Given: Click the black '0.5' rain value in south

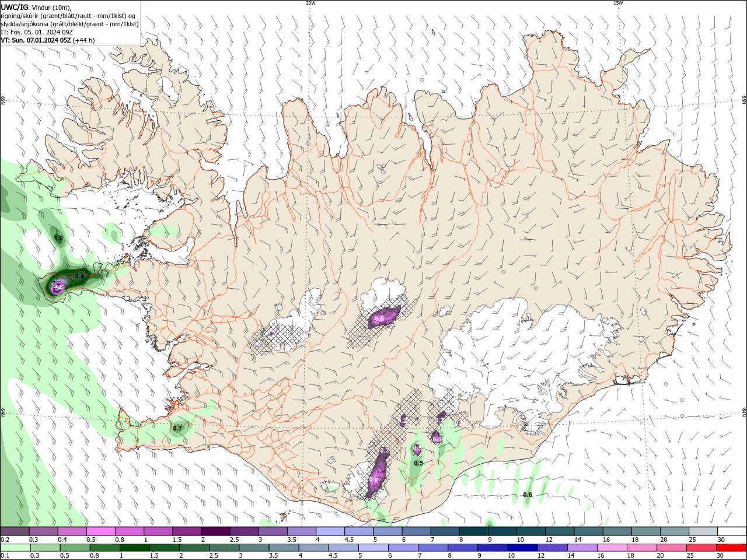Looking at the screenshot, I should [x=418, y=463].
